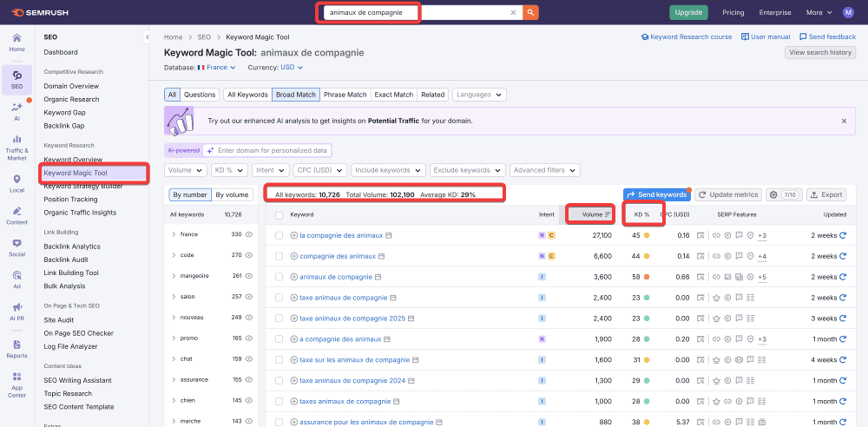
Task: Toggle eye icon for 'france' keyword group
Action: [x=248, y=234]
